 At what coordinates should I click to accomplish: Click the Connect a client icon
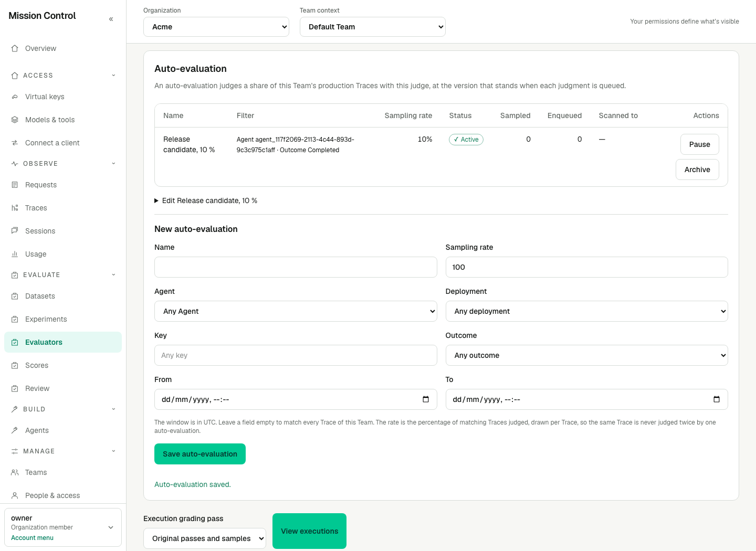15,143
